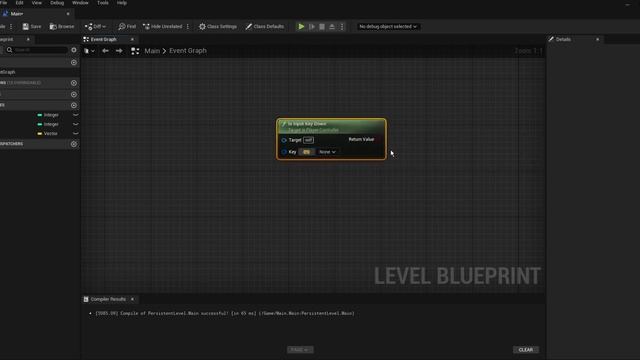Toggle visibility eye of second Integer variable
This screenshot has height=360, width=640.
point(76,124)
